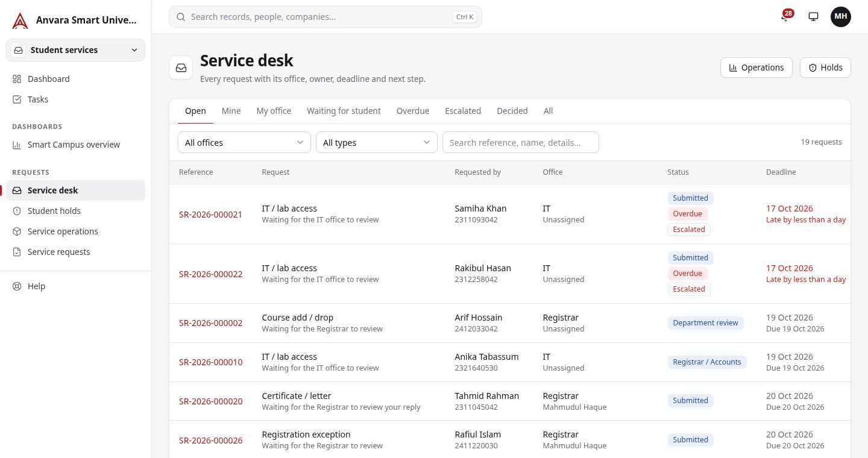Open request SR-2026-000002
The image size is (868, 458).
[210, 323]
